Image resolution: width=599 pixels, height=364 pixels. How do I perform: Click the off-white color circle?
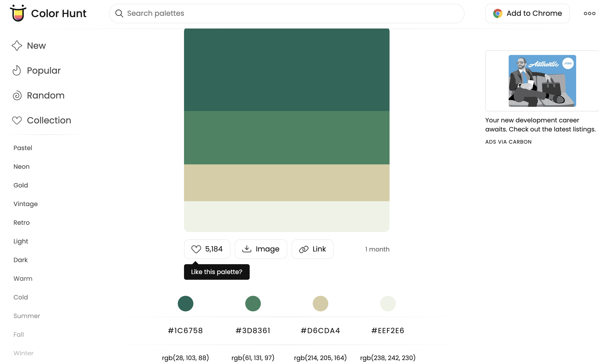(x=388, y=304)
